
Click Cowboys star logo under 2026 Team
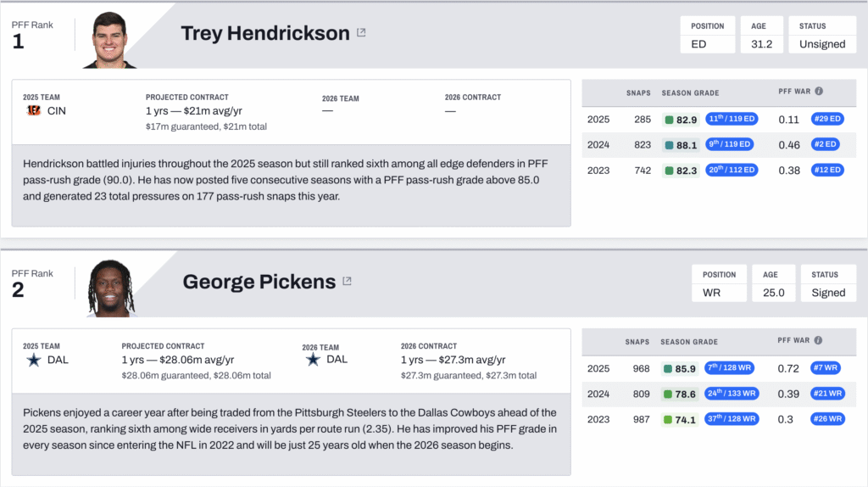(313, 360)
